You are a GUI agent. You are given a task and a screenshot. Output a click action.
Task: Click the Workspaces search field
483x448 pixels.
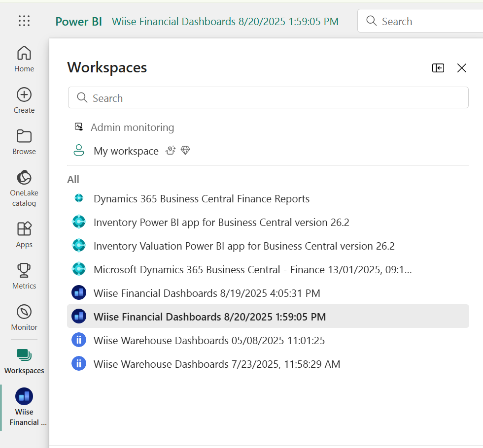coord(268,97)
